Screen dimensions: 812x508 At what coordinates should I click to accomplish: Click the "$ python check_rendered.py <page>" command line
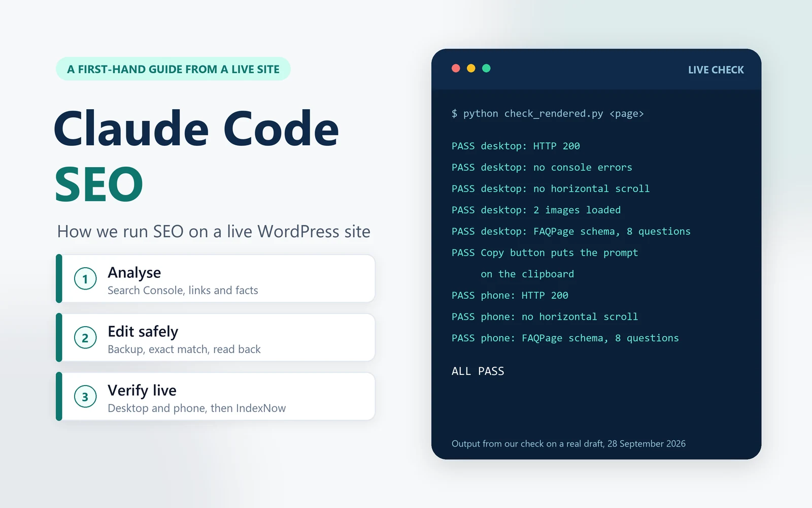pyautogui.click(x=548, y=114)
